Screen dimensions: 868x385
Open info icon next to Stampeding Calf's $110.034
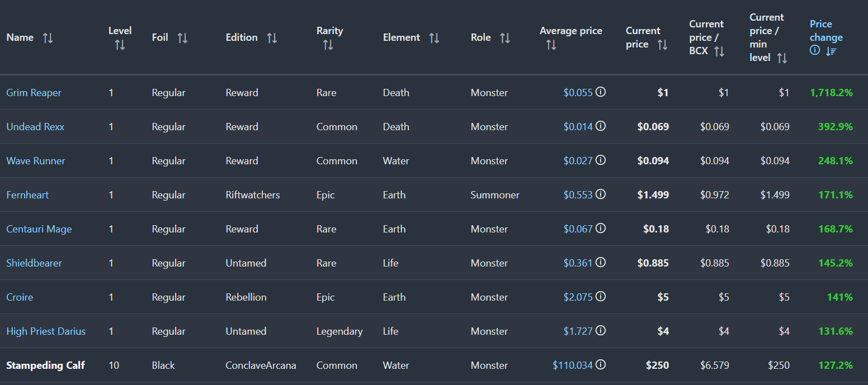601,365
